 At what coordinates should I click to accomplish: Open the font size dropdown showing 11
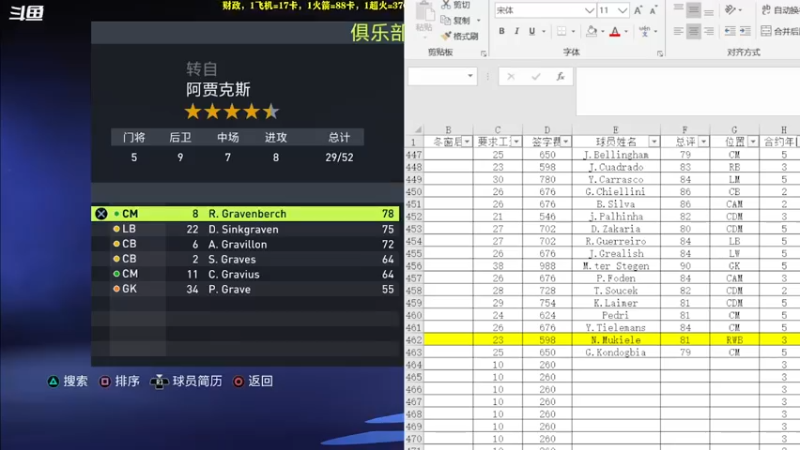tap(622, 10)
